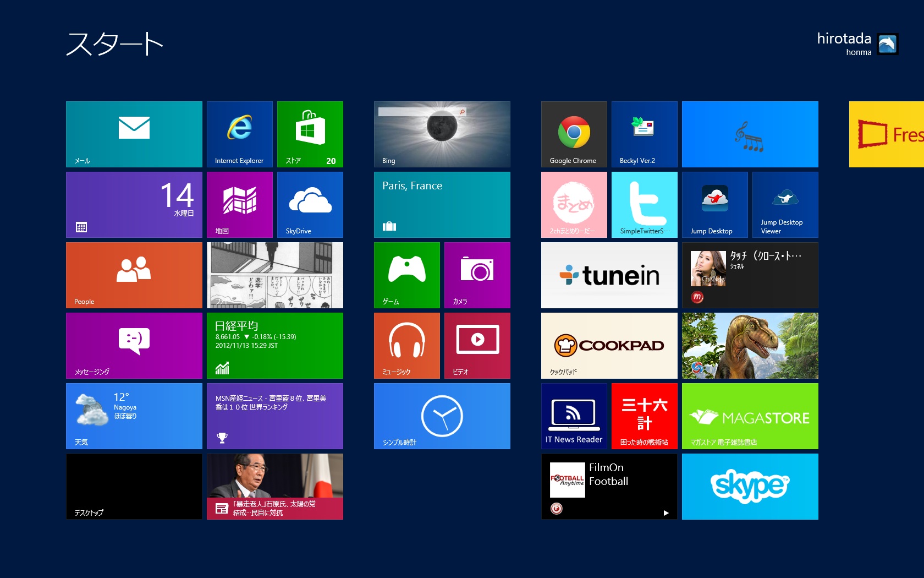Open the manga Photos tile
The image size is (924, 578).
tap(275, 275)
